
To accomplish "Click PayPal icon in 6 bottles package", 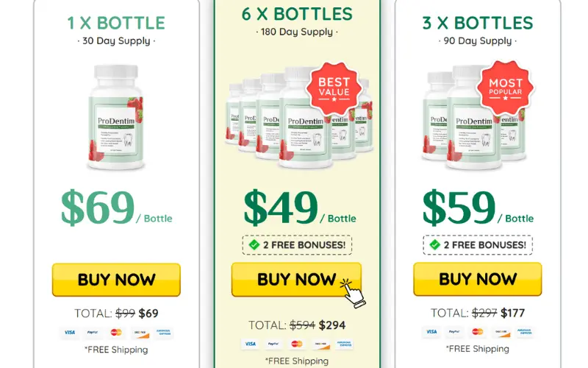I will pos(273,344).
